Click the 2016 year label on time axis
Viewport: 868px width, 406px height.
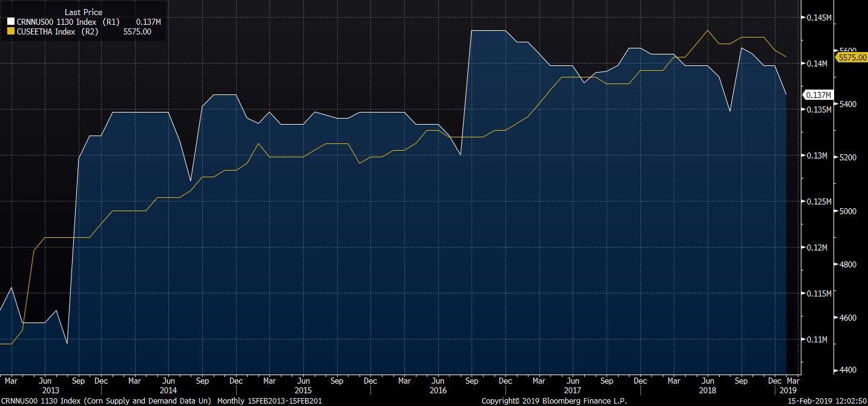point(439,391)
